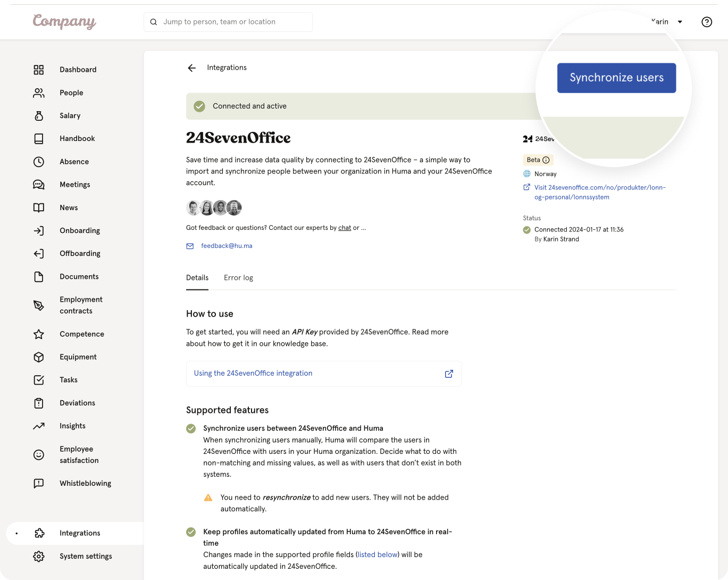Viewport: 728px width, 580px height.
Task: Open the help question mark icon
Action: coord(707,22)
